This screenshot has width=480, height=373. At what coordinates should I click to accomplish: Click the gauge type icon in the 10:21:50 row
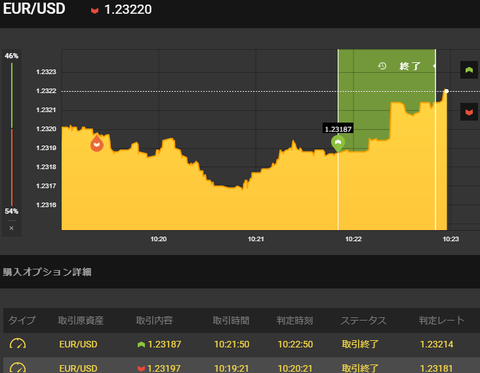pos(18,344)
